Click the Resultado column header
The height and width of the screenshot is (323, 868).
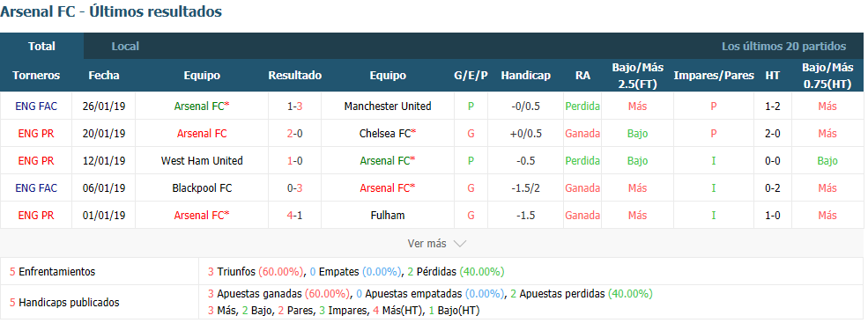[x=295, y=76]
